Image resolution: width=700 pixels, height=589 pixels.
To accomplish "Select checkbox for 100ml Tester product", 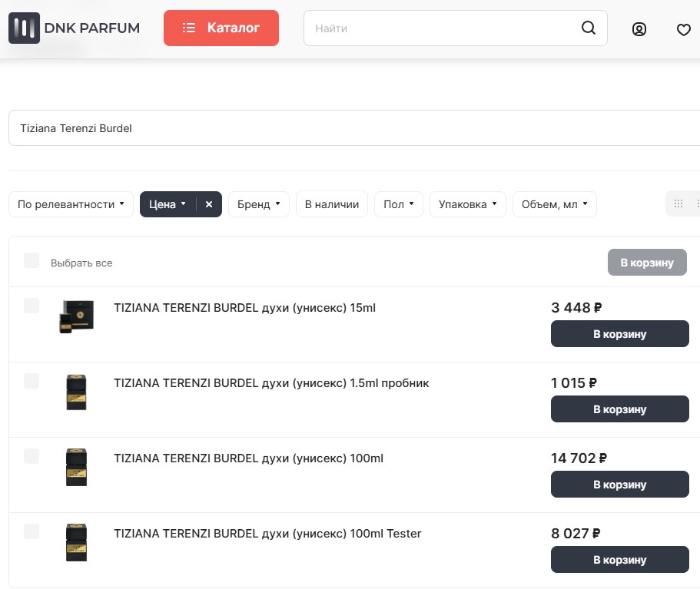I will pos(32,531).
